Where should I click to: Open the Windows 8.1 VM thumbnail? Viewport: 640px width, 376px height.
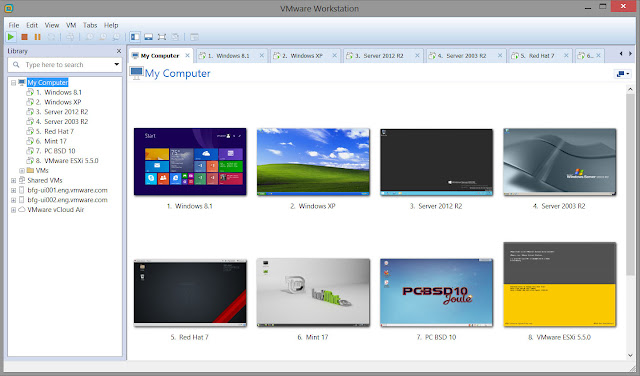coord(190,162)
